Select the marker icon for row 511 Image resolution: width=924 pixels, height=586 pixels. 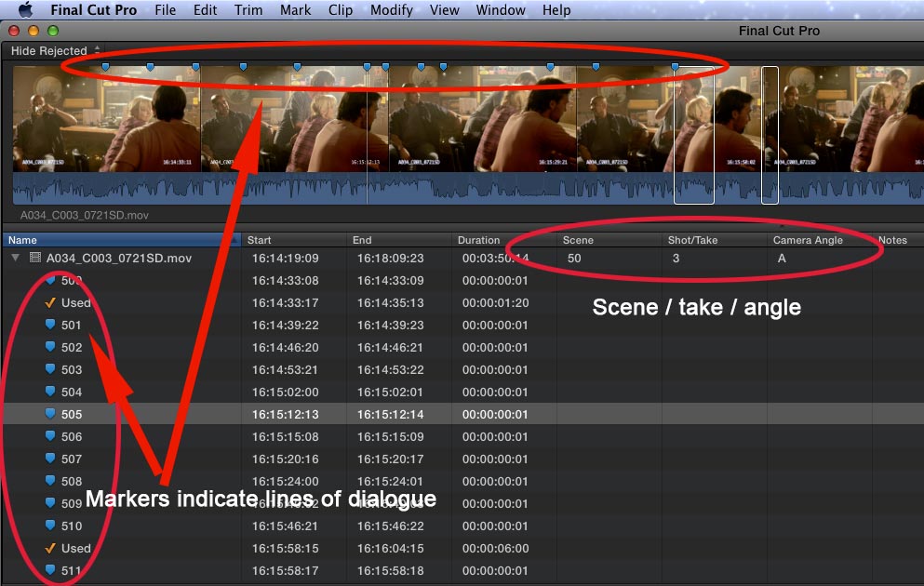(50, 570)
